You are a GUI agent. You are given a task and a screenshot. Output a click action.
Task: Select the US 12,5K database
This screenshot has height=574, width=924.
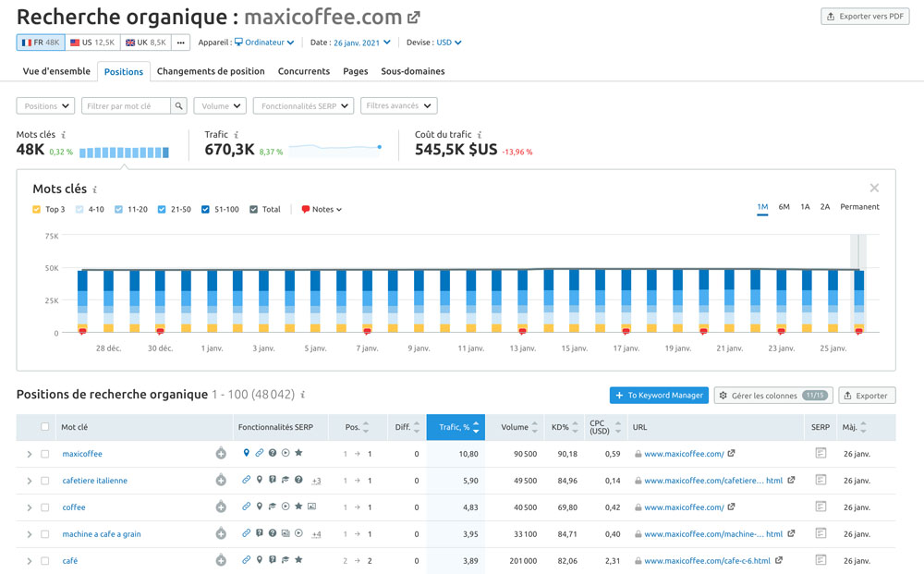click(92, 43)
